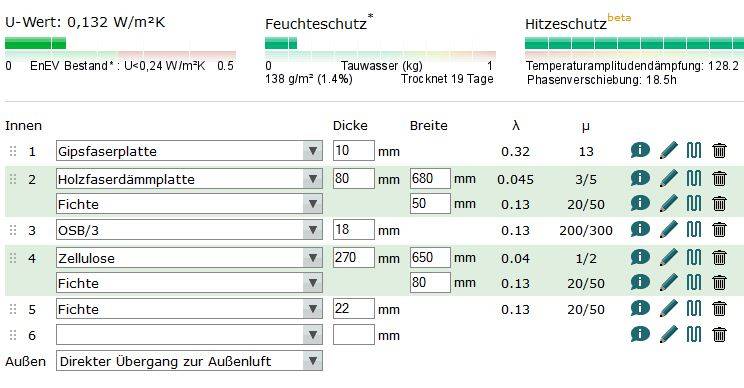Screen dimensions: 744x388
Task: Toggle stud-pattern icon on layer 5 Fichte
Action: (x=694, y=309)
